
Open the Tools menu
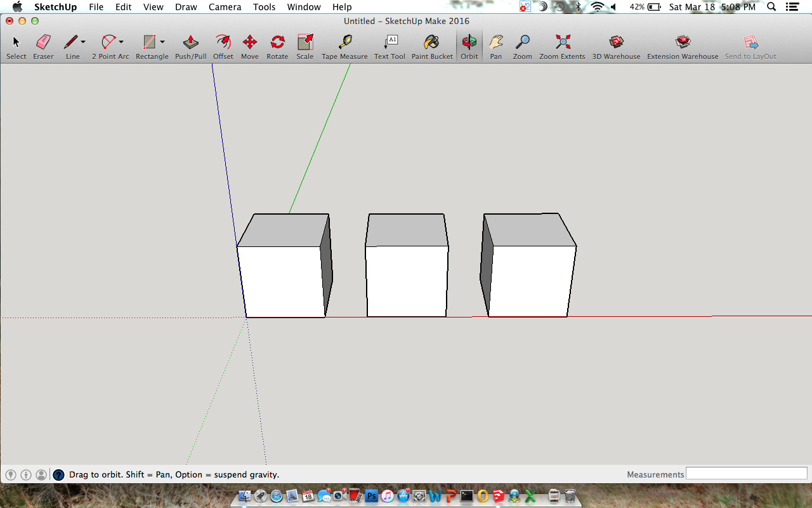[264, 7]
